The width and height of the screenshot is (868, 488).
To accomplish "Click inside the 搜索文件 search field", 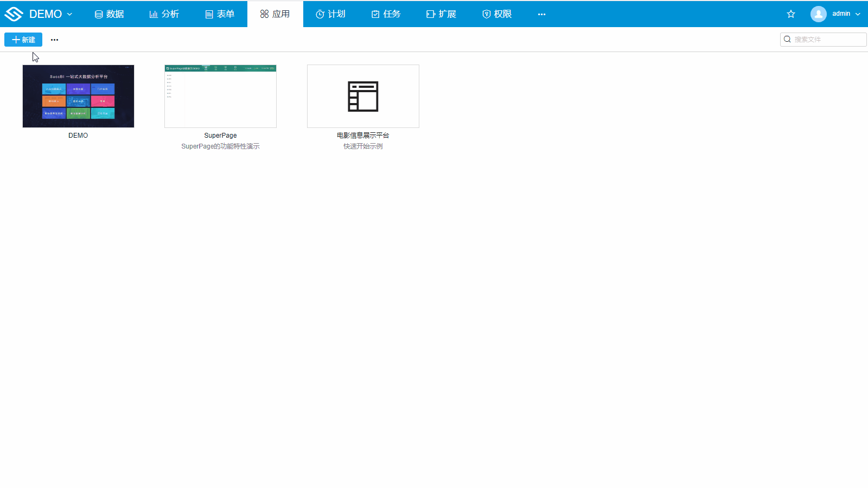I will tap(825, 39).
